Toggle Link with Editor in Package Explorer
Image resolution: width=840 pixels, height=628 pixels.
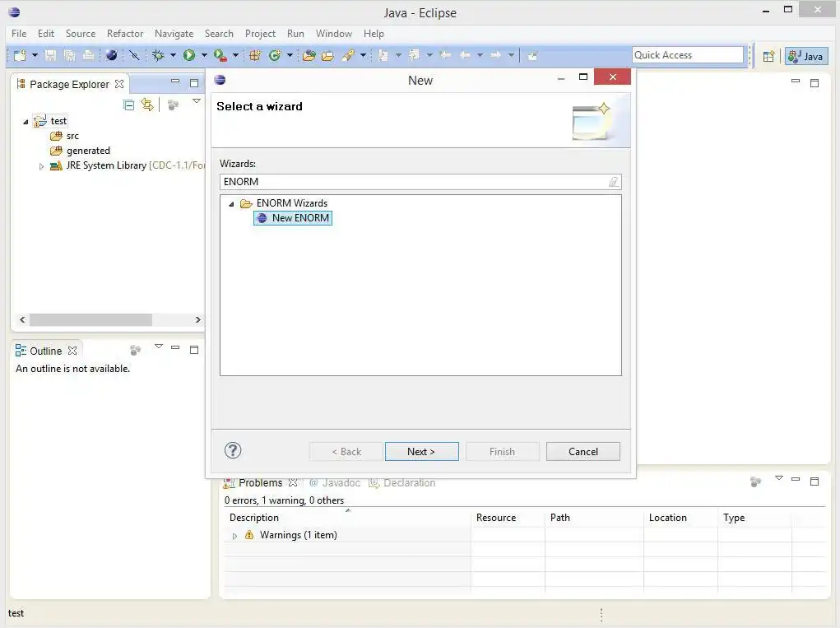[147, 105]
